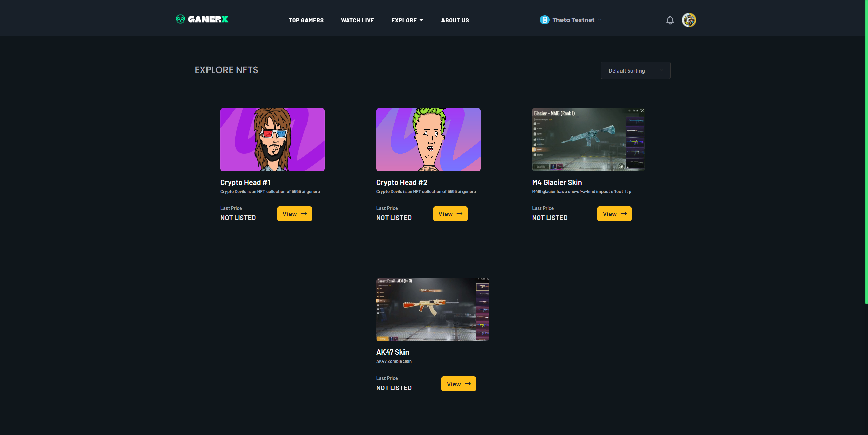This screenshot has height=435, width=868.
Task: Click the Crypto Head #2 title link
Action: pyautogui.click(x=401, y=182)
